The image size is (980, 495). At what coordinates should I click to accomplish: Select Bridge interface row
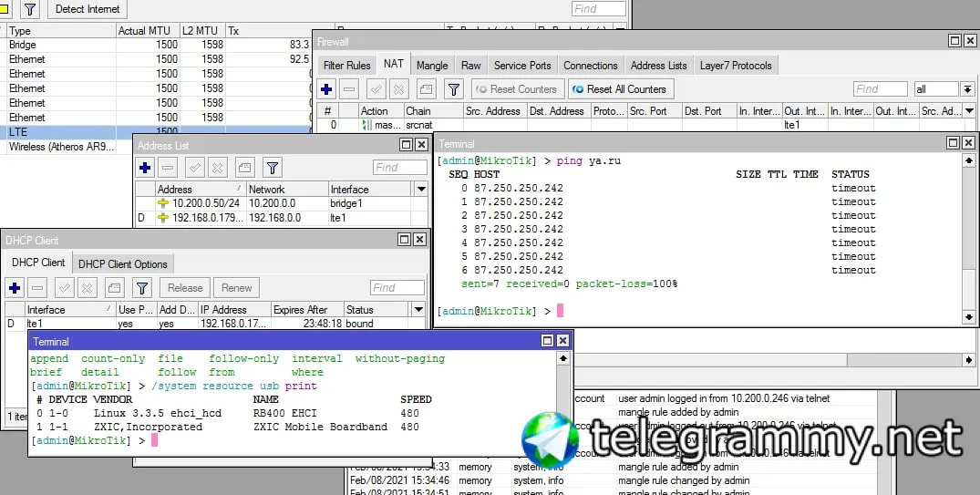[x=156, y=45]
